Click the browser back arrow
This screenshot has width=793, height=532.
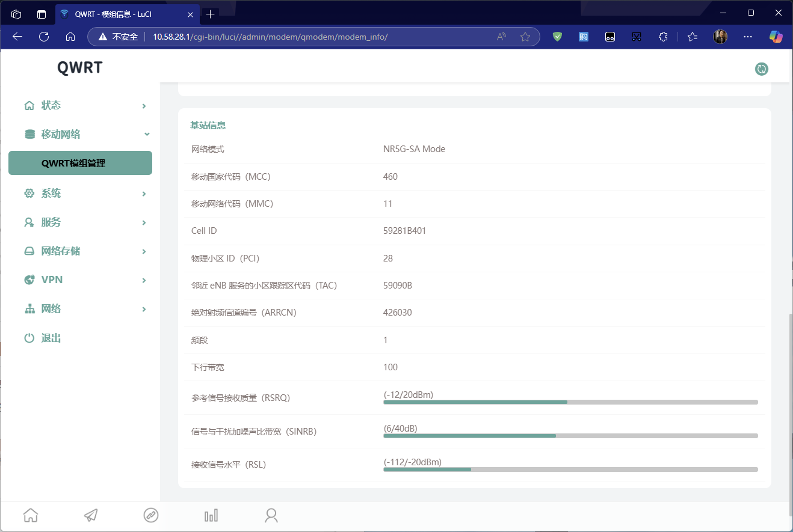[17, 37]
